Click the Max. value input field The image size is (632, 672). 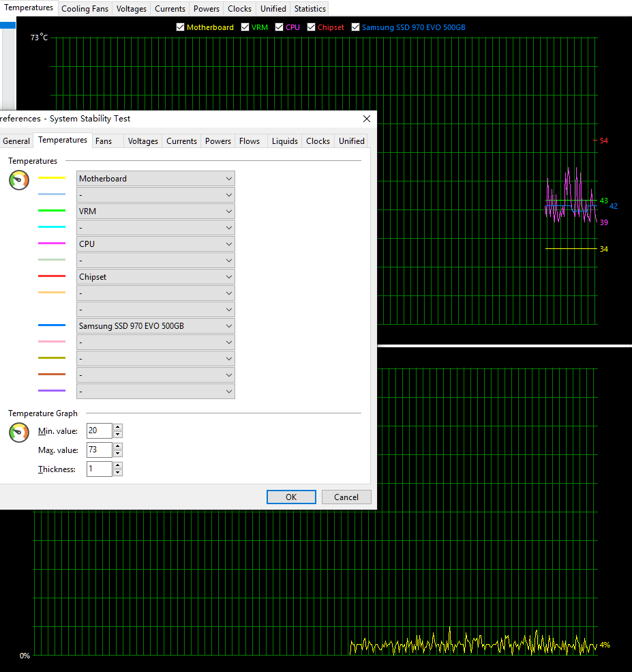point(100,450)
